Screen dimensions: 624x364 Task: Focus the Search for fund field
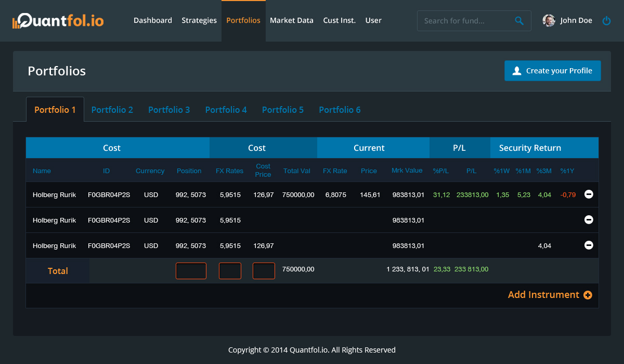(465, 21)
